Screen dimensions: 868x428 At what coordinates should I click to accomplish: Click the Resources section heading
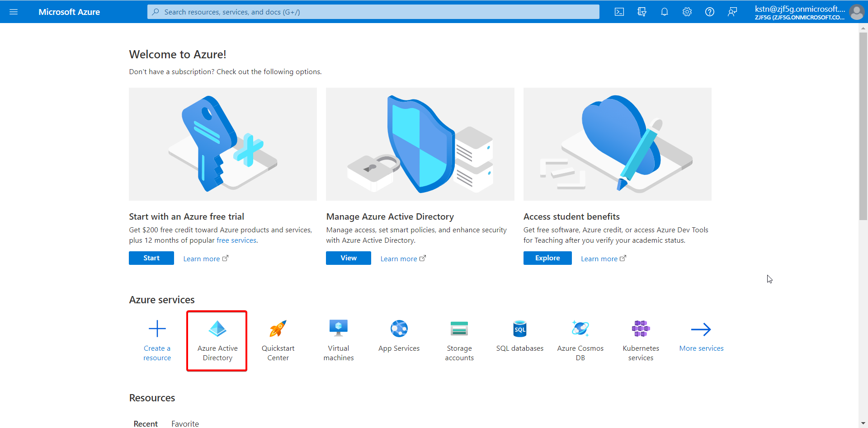coord(152,398)
